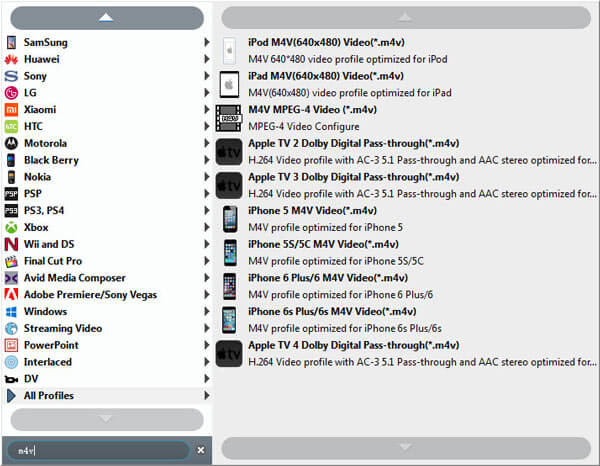600x466 pixels.
Task: Click the green HTC icon
Action: (11, 127)
